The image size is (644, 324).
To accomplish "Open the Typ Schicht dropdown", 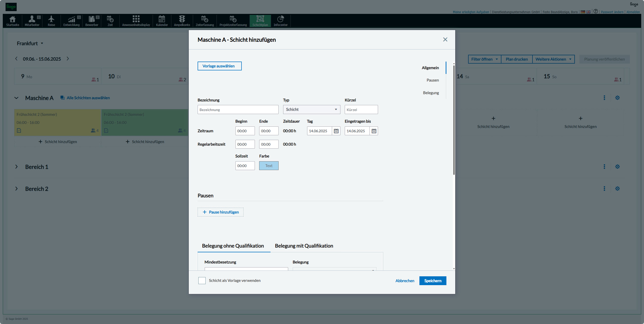I will [311, 110].
